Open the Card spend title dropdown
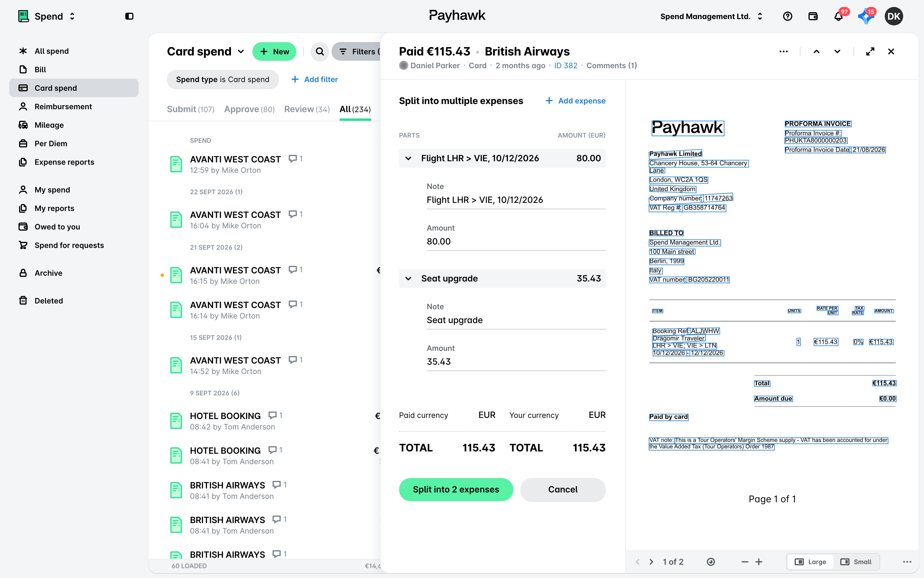The height and width of the screenshot is (578, 924). point(205,52)
